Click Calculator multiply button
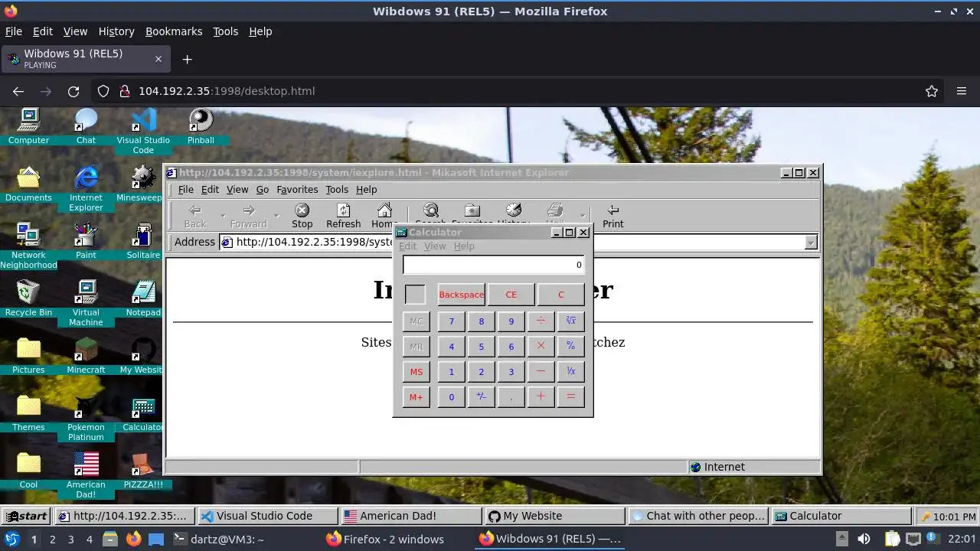Viewport: 980px width, 551px height. point(541,347)
